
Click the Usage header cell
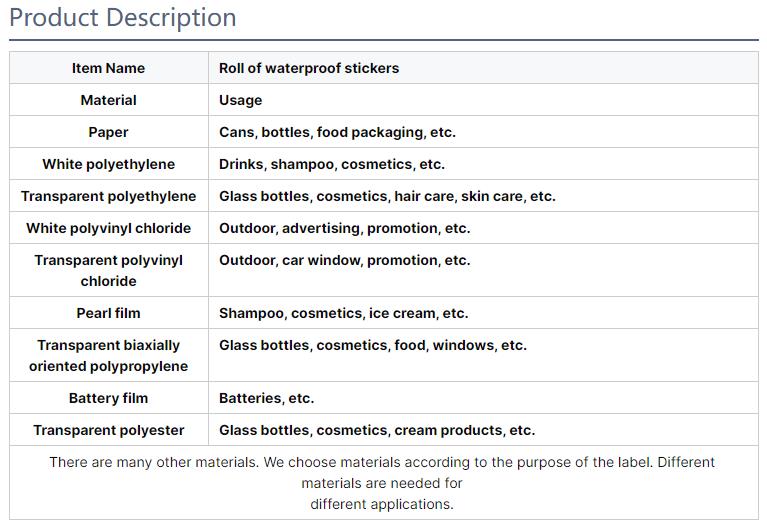[x=241, y=100]
